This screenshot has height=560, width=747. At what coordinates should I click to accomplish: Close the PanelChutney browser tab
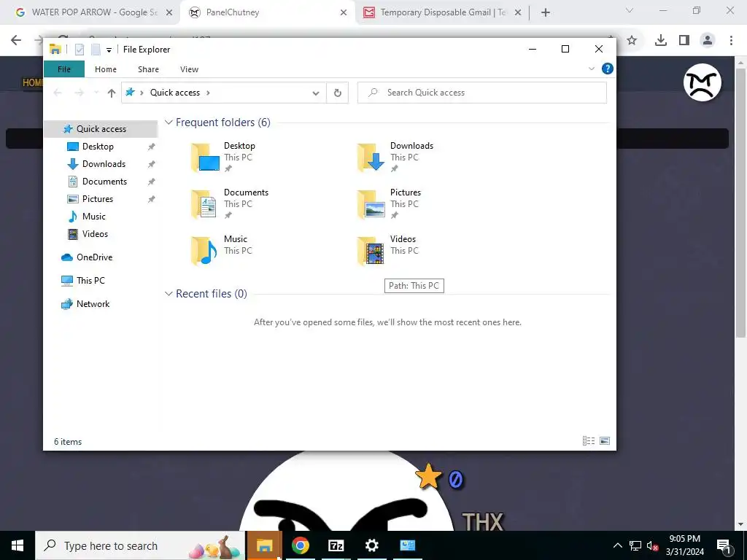pos(344,13)
